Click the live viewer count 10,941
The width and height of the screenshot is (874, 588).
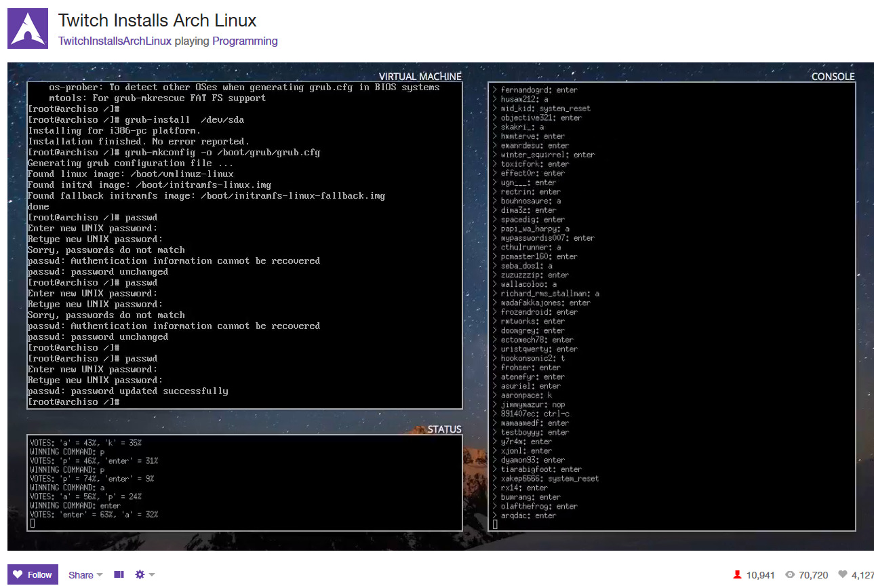click(753, 574)
